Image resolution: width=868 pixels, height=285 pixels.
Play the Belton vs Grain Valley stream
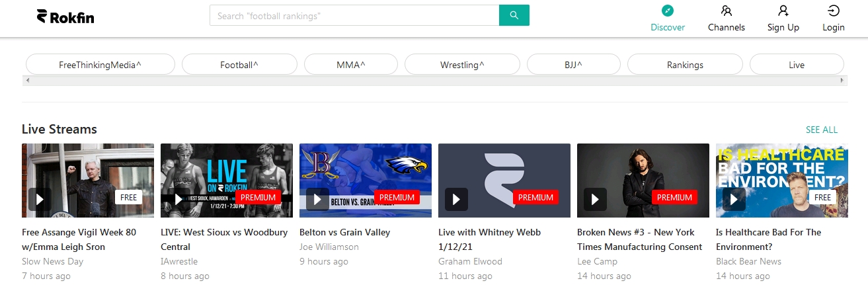coord(317,198)
